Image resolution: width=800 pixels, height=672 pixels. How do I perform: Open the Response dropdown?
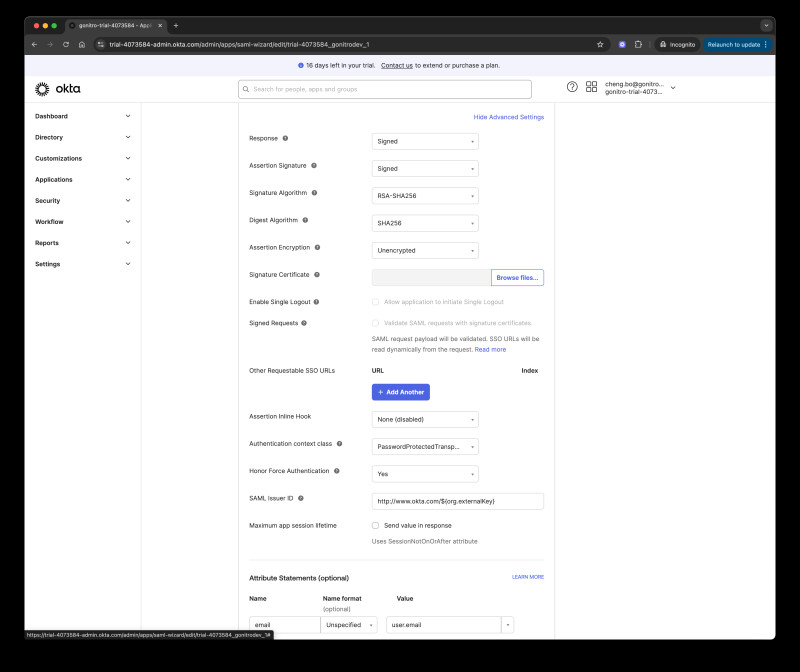tap(425, 141)
